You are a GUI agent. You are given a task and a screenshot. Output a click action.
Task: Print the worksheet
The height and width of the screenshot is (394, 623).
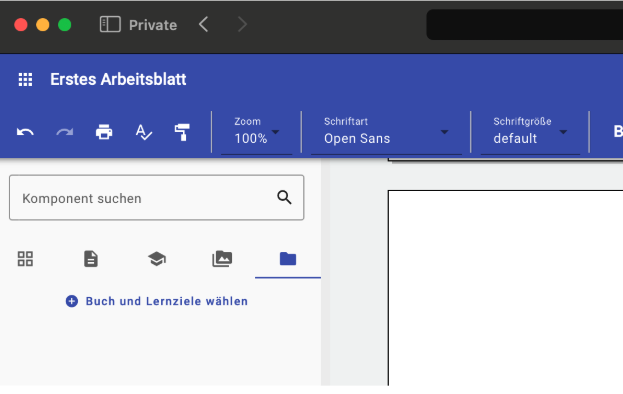coord(104,132)
